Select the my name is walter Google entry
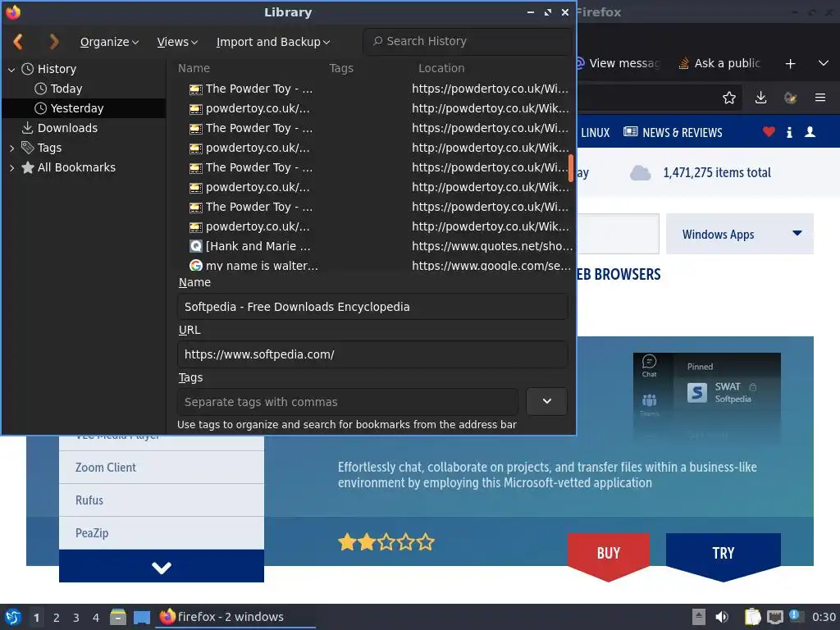The image size is (840, 630). pos(254,265)
